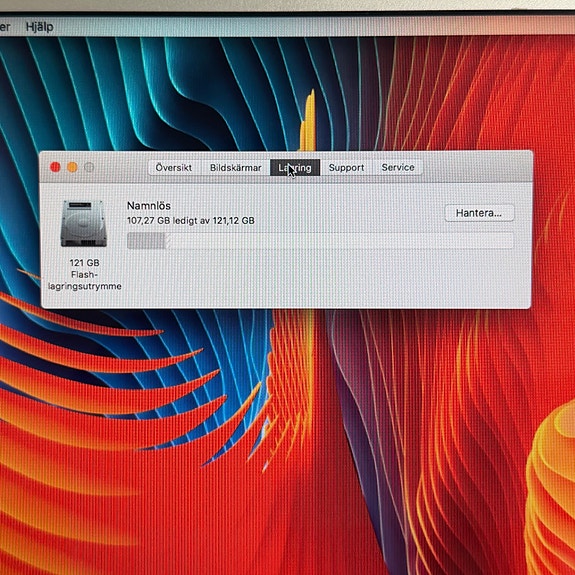Click the used gray storage bar segment
The height and width of the screenshot is (575, 575).
point(147,241)
